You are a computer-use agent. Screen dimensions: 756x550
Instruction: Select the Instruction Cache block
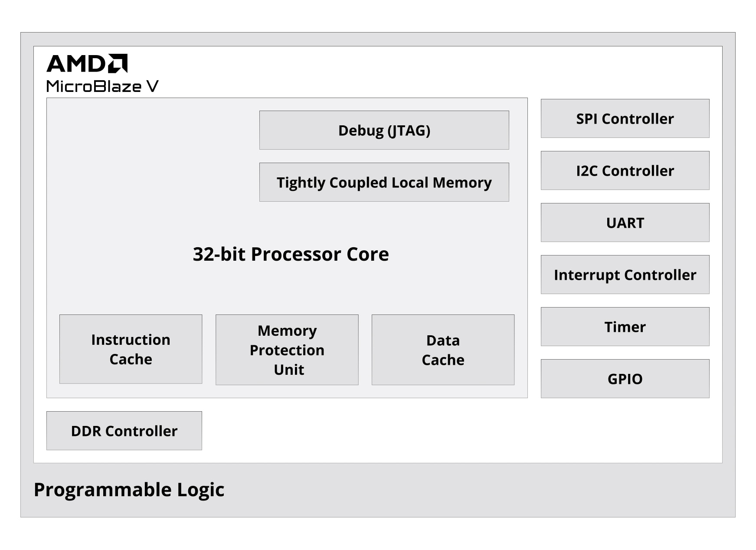pyautogui.click(x=131, y=349)
